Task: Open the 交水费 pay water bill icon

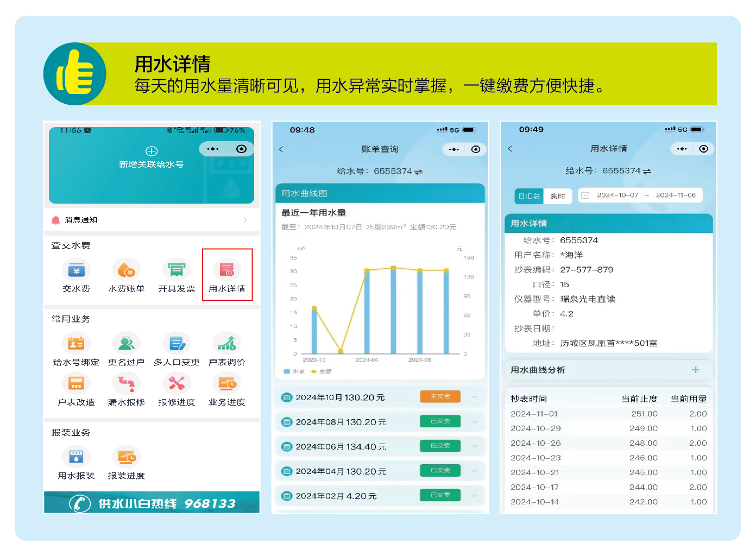Action: pos(76,270)
